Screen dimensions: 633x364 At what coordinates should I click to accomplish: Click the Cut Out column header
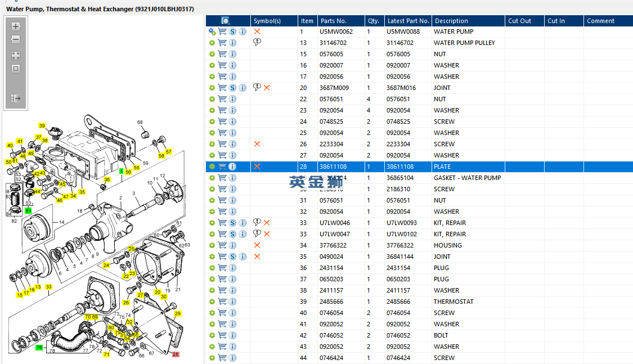coord(524,21)
